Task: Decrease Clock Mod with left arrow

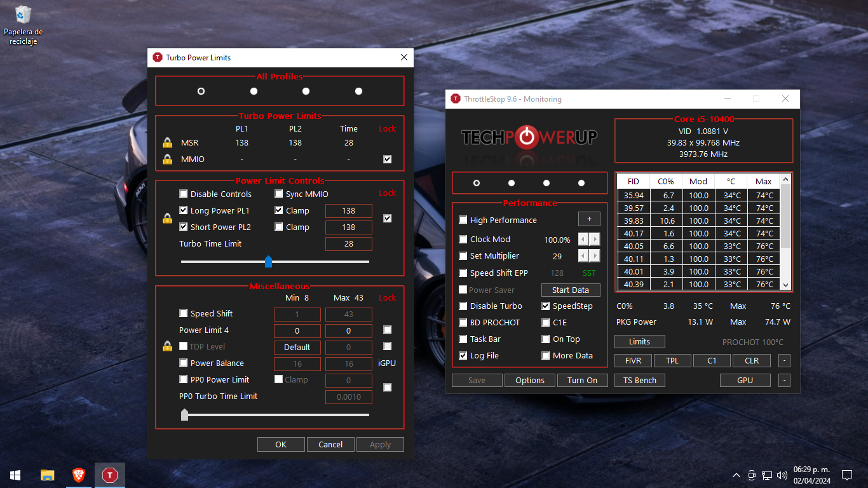Action: (583, 240)
